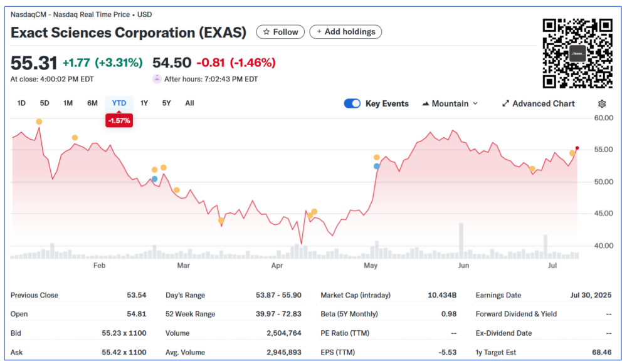627x364 pixels.
Task: Click the Add holdings button
Action: [345, 32]
